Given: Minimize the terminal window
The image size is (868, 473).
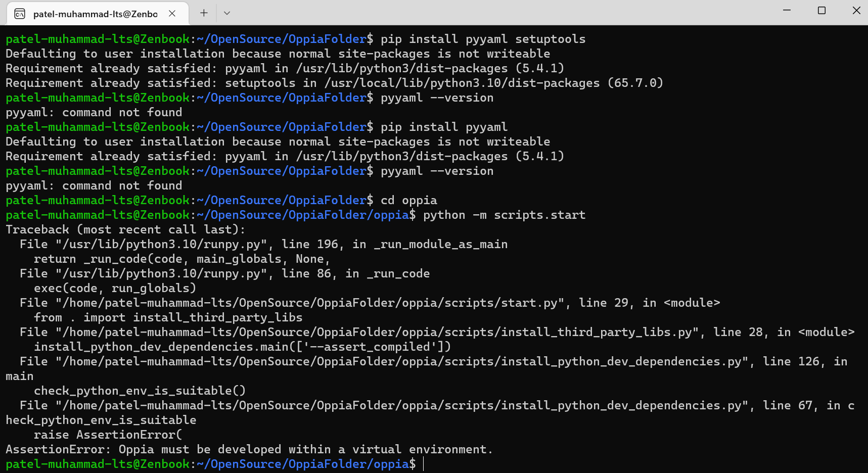Looking at the screenshot, I should pos(786,10).
